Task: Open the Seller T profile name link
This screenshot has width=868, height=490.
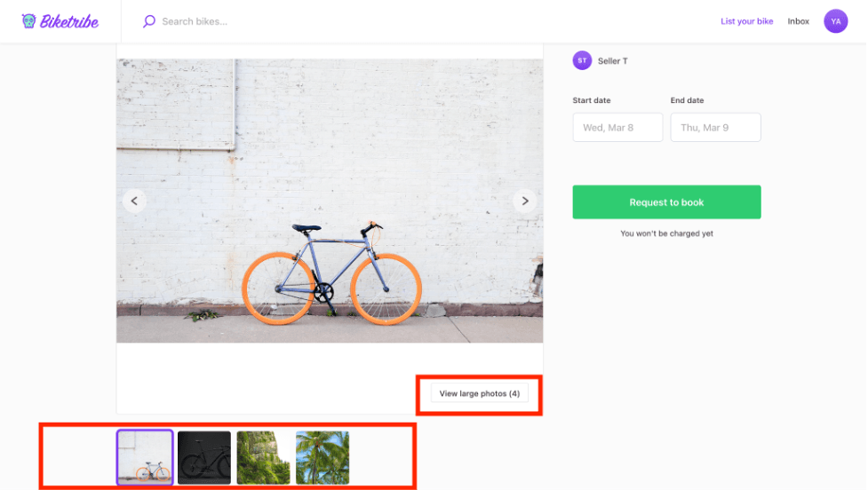Action: point(612,61)
